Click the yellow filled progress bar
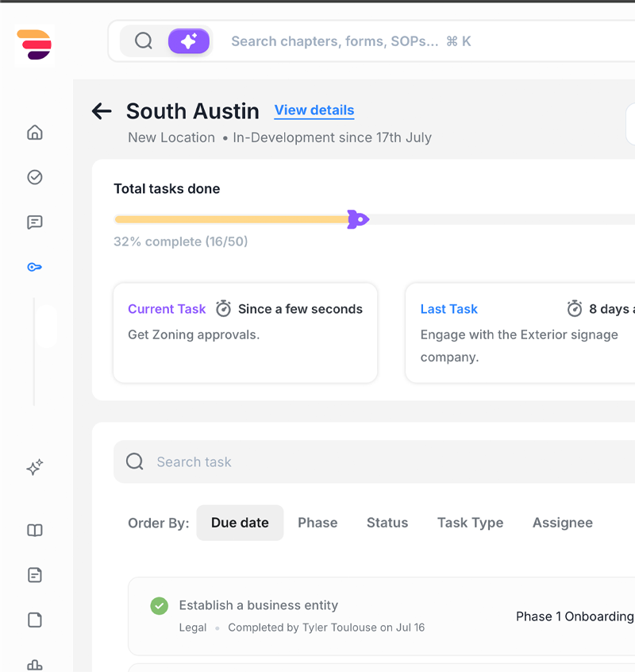Screen dimensions: 635x672 click(x=232, y=219)
